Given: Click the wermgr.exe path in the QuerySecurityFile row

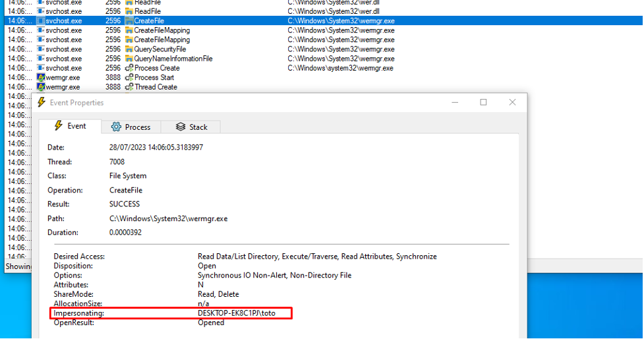Looking at the screenshot, I should click(x=341, y=49).
